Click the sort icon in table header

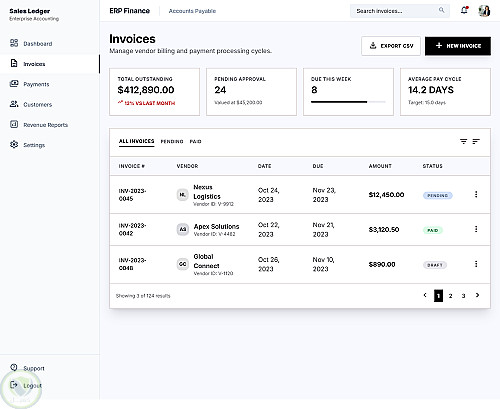coord(476,141)
